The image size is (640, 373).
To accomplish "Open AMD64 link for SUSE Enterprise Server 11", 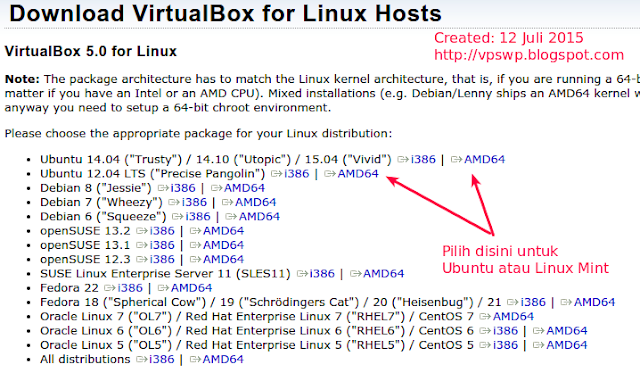I will (x=384, y=273).
